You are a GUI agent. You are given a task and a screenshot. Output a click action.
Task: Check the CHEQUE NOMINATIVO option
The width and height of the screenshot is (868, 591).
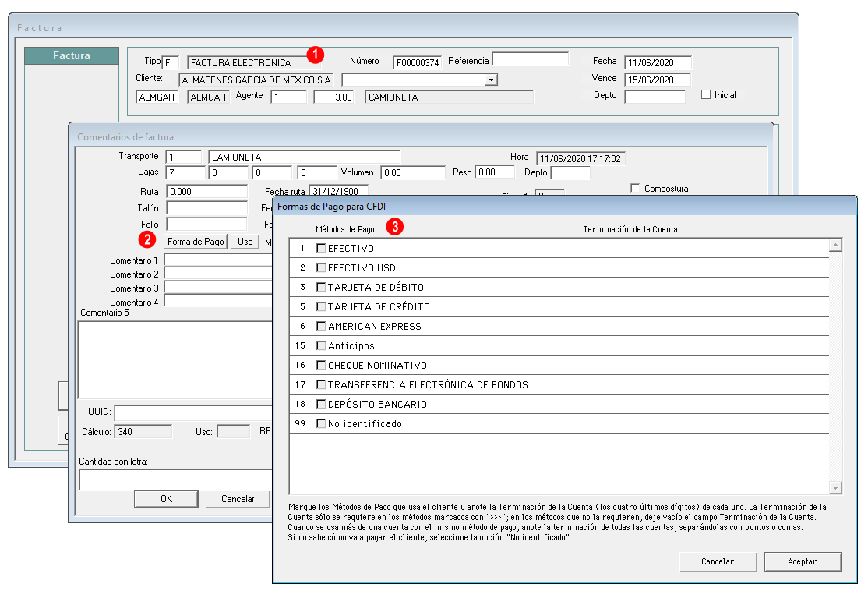click(321, 365)
